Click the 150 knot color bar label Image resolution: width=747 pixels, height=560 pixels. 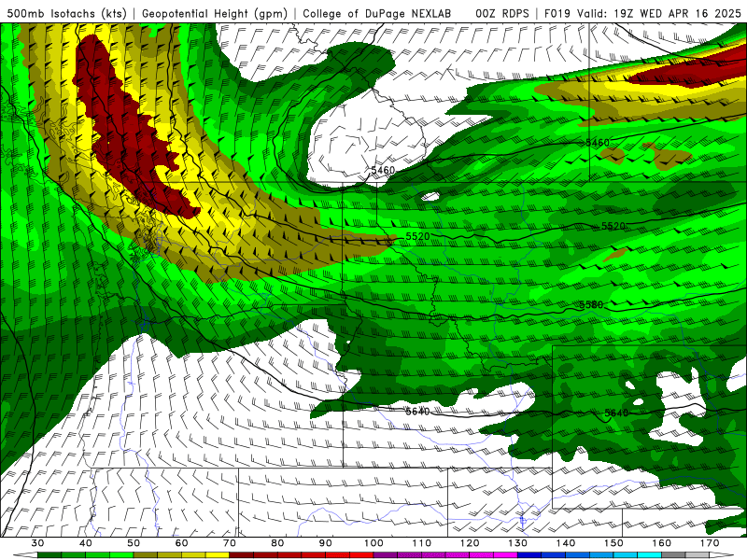613,543
